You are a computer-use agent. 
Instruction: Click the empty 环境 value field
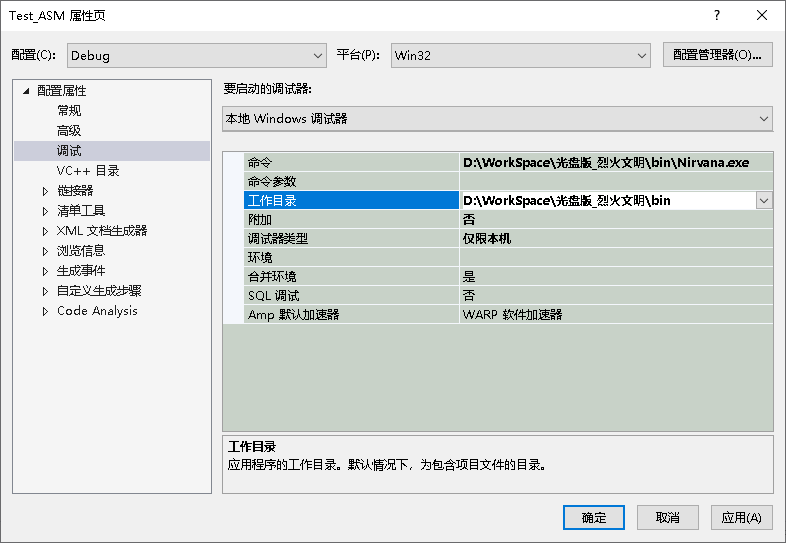point(616,258)
